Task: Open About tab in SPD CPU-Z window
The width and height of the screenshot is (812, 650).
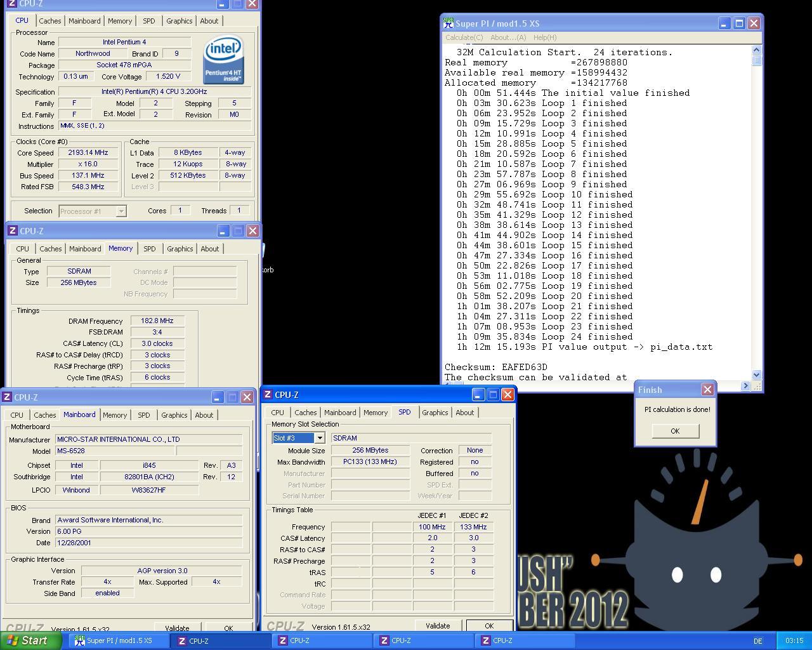Action: [464, 413]
